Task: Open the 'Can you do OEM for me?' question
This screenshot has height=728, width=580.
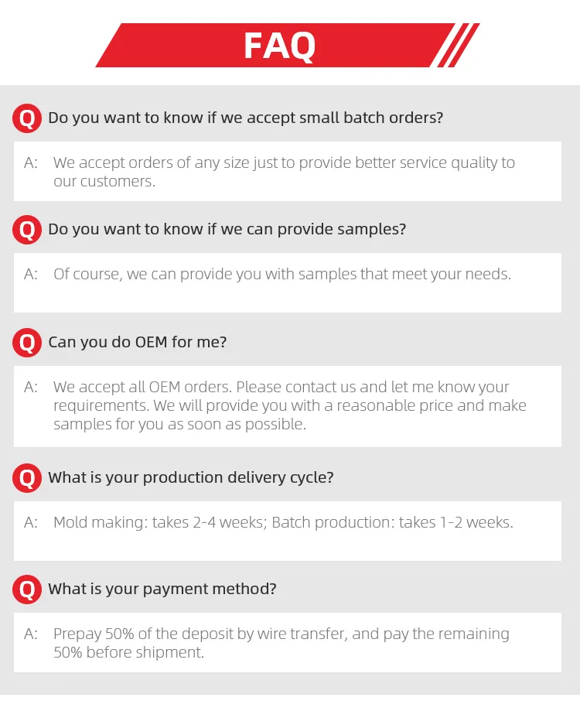Action: [138, 342]
